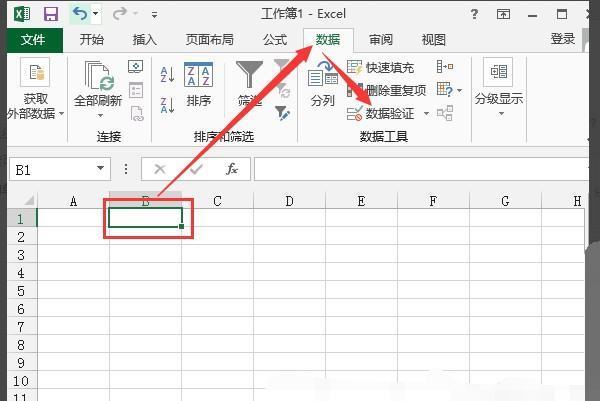Click the Advanced filter icon with pencil
Screen dimensions: 600x401
(282, 113)
